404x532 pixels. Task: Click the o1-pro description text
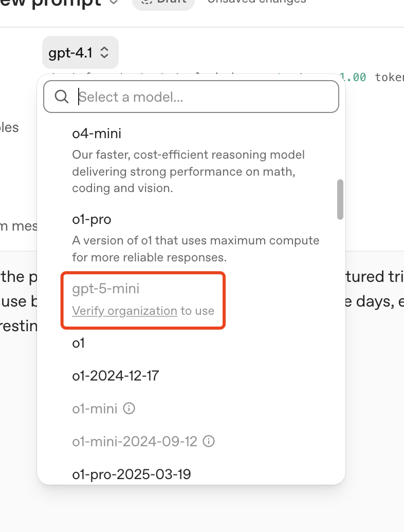195,249
